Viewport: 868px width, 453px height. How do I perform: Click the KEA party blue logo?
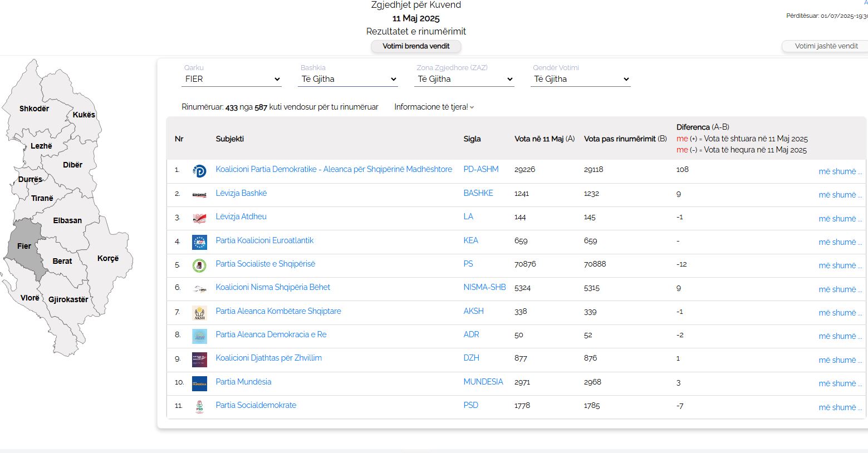[x=199, y=242]
